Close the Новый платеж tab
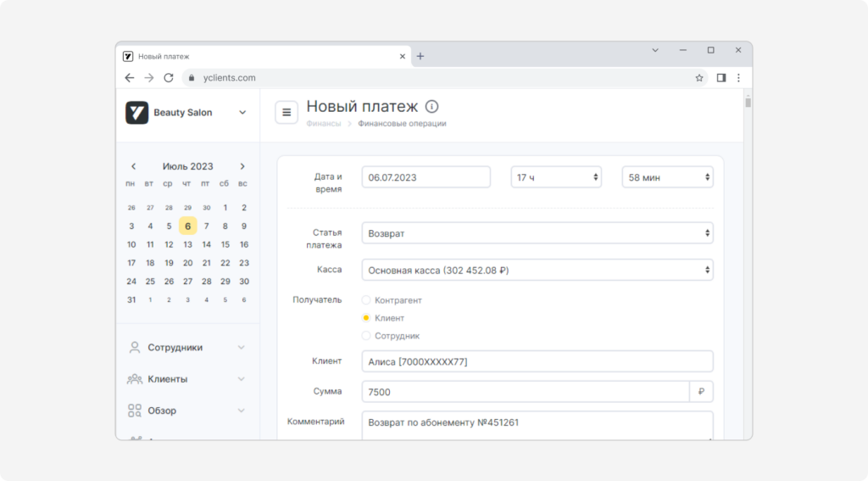 click(x=403, y=57)
